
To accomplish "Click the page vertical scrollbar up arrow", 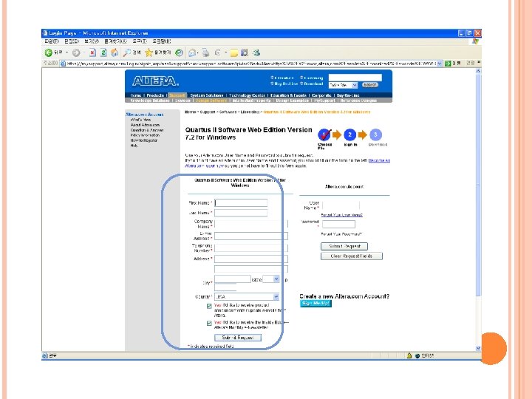I will 478,71.
